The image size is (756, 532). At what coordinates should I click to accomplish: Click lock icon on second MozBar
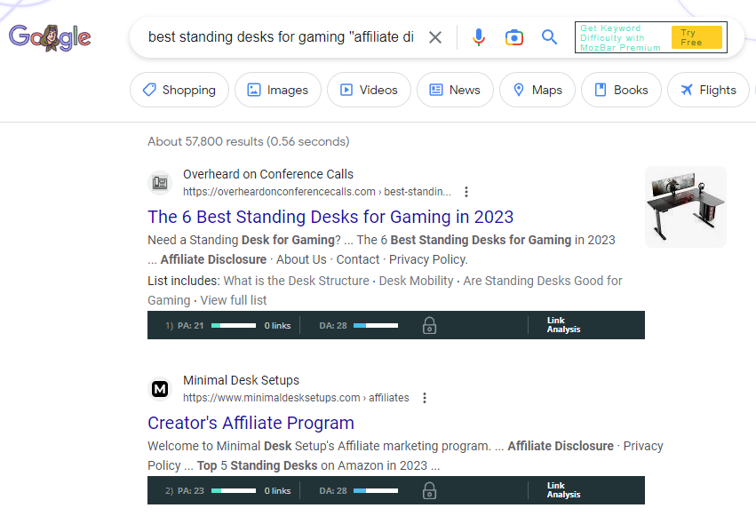point(430,491)
